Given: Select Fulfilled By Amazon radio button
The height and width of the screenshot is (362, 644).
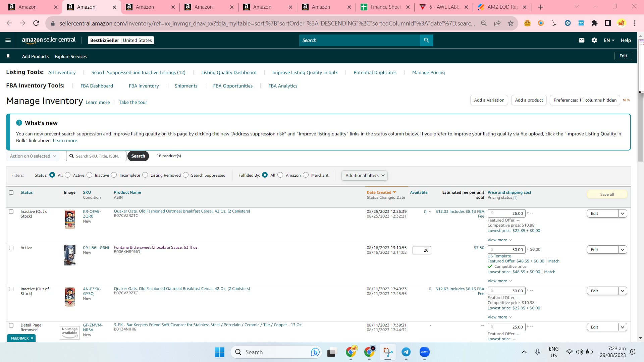Looking at the screenshot, I should point(280,175).
